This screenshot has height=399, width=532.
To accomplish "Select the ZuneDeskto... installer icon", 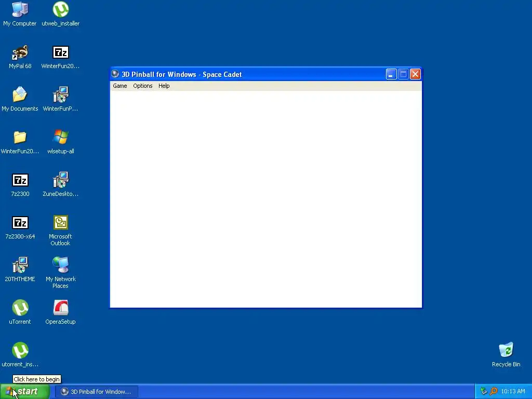I will click(61, 180).
